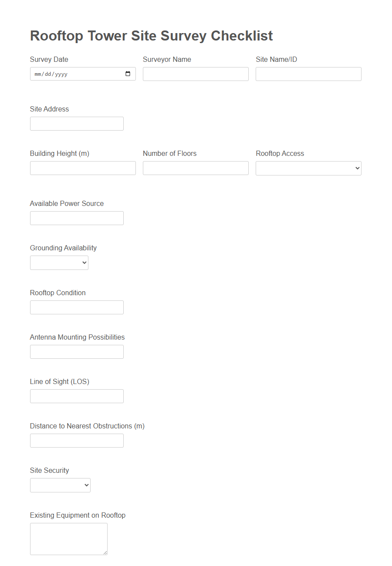
Task: Select the Number of Floors field
Action: pos(195,168)
